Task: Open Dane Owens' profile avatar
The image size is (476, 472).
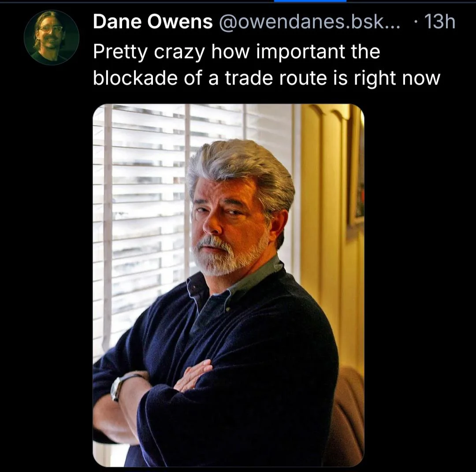Action: (x=52, y=37)
